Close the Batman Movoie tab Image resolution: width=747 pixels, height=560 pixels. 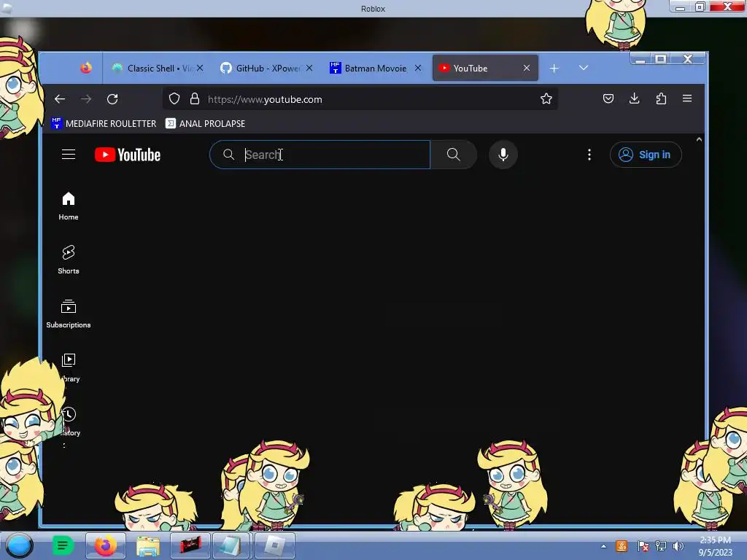(418, 68)
